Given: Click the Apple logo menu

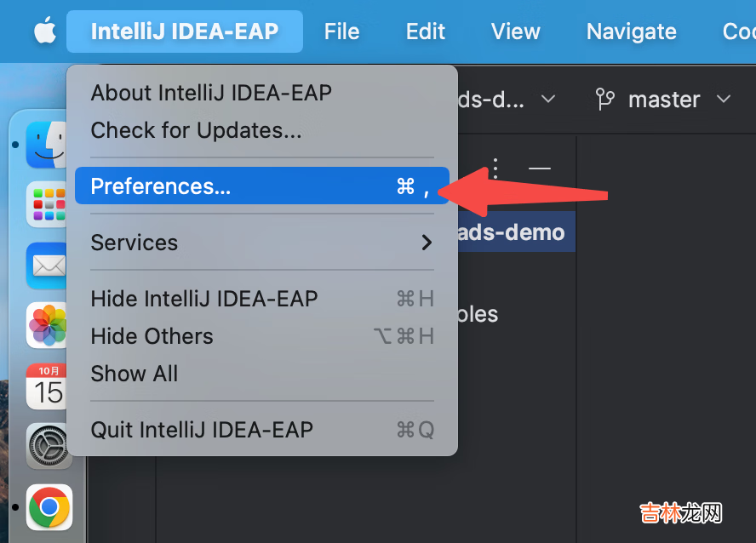Looking at the screenshot, I should [44, 31].
